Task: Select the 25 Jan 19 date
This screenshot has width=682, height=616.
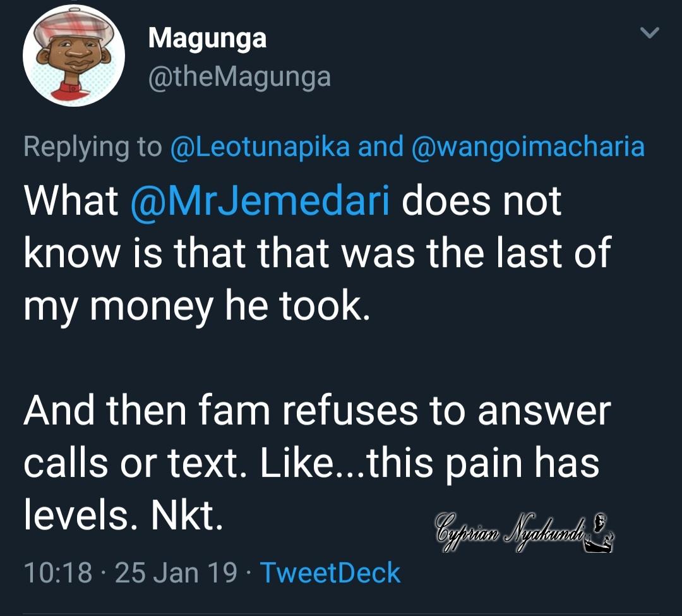Action: [177, 572]
